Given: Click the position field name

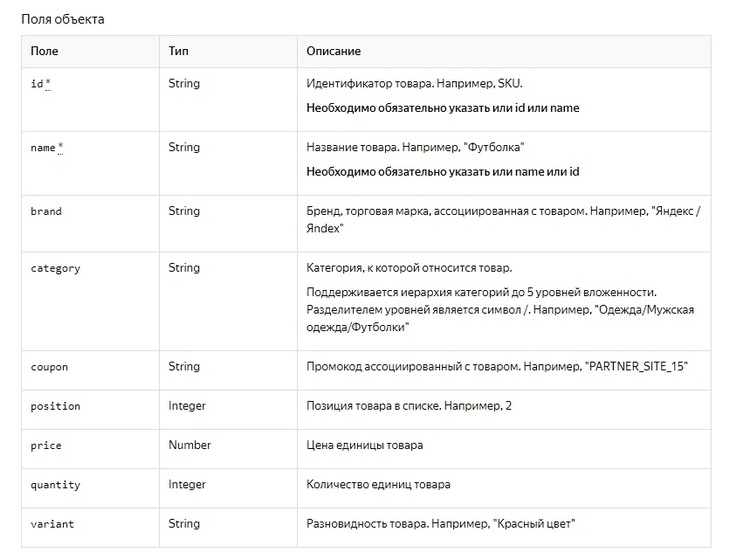Looking at the screenshot, I should tap(56, 406).
